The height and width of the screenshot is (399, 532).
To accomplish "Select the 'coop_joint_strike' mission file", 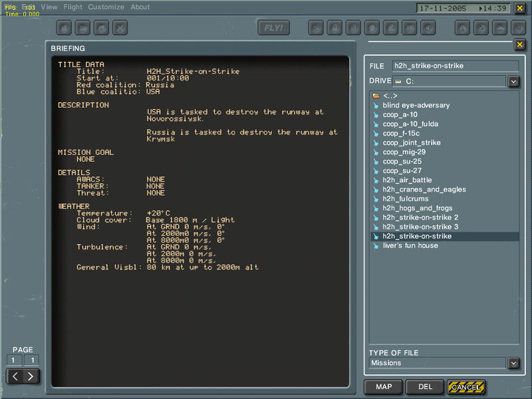I will coord(446,142).
